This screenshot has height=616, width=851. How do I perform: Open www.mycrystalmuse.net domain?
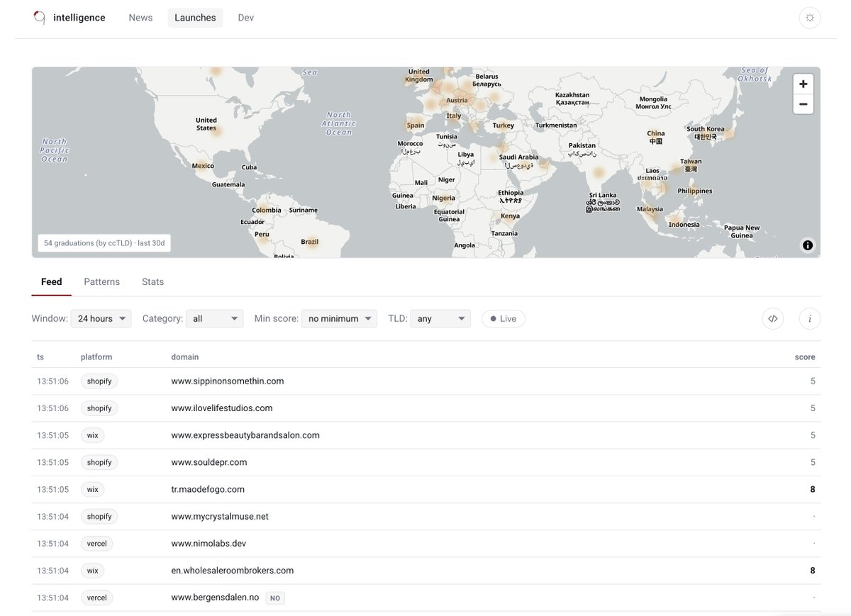220,517
